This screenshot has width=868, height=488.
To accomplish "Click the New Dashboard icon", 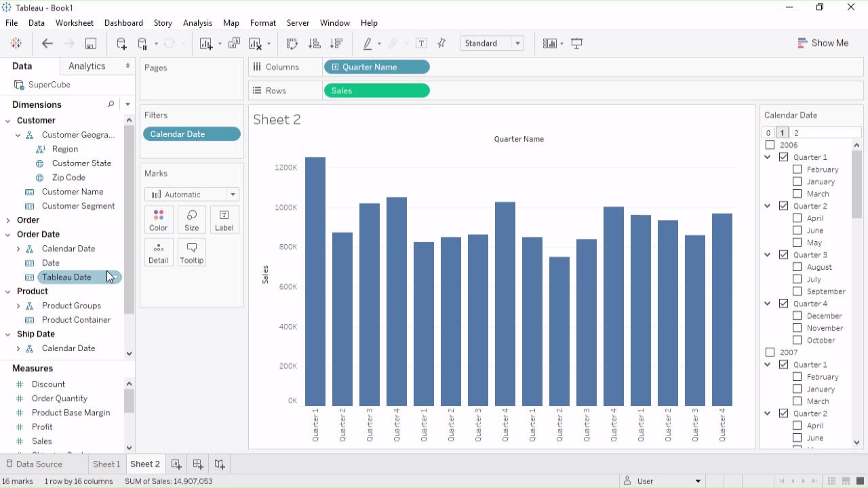I will point(198,464).
